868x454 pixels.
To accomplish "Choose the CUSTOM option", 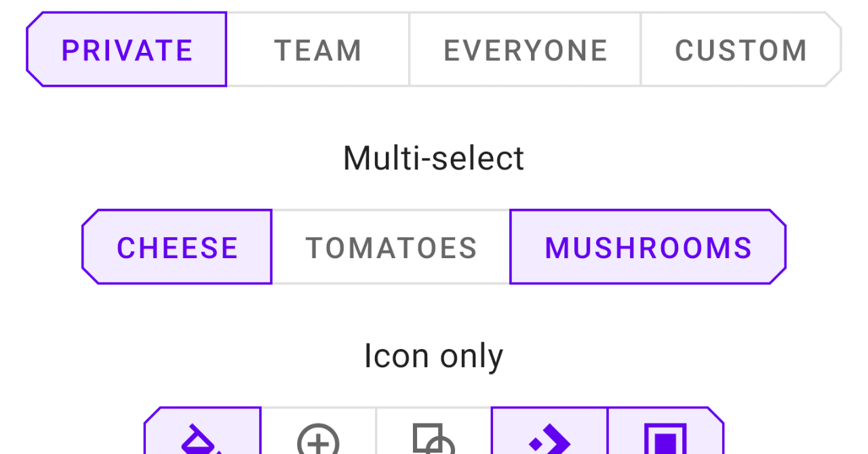I will point(741,49).
